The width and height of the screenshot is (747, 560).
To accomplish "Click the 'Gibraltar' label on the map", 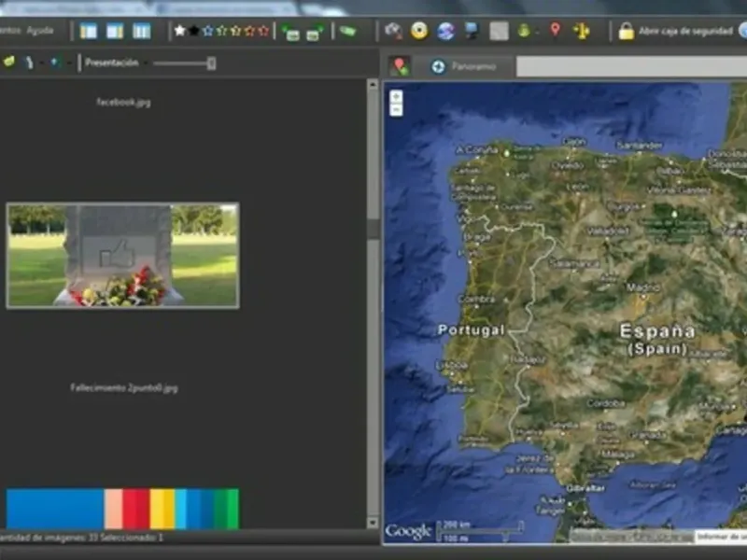I will click(585, 487).
